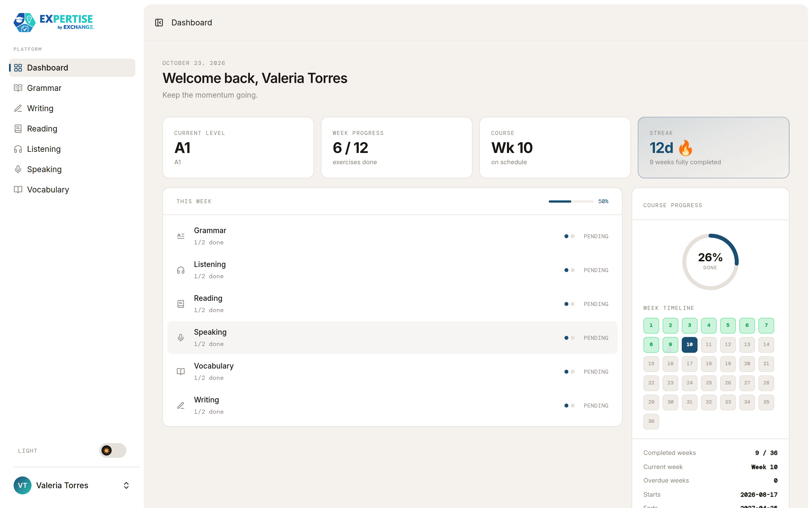Select week 10 in the week timeline

pos(690,344)
